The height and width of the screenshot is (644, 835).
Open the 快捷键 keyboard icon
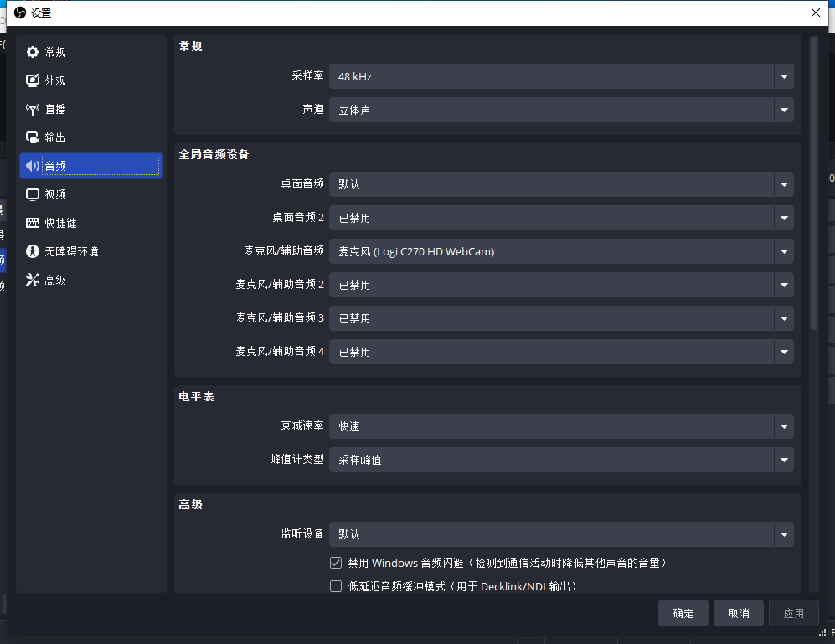[x=33, y=223]
